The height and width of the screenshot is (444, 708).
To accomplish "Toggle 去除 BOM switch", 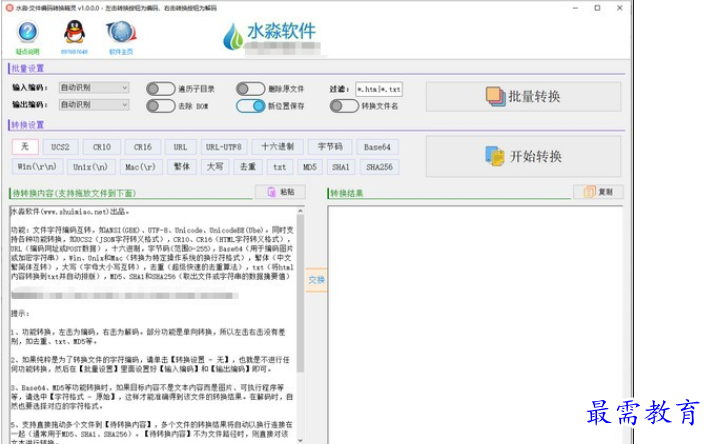I will (x=160, y=106).
